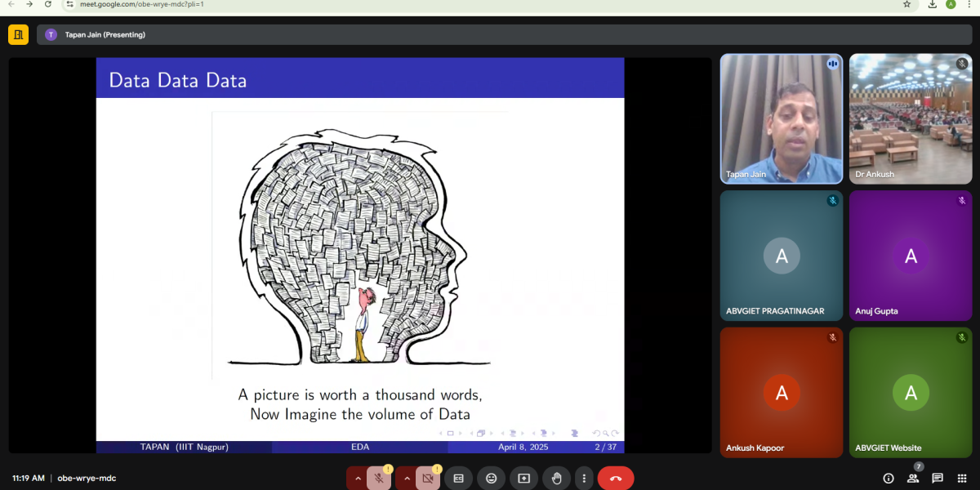
Task: Click the letter A avatar of Anuj Gupta
Action: pos(911,256)
